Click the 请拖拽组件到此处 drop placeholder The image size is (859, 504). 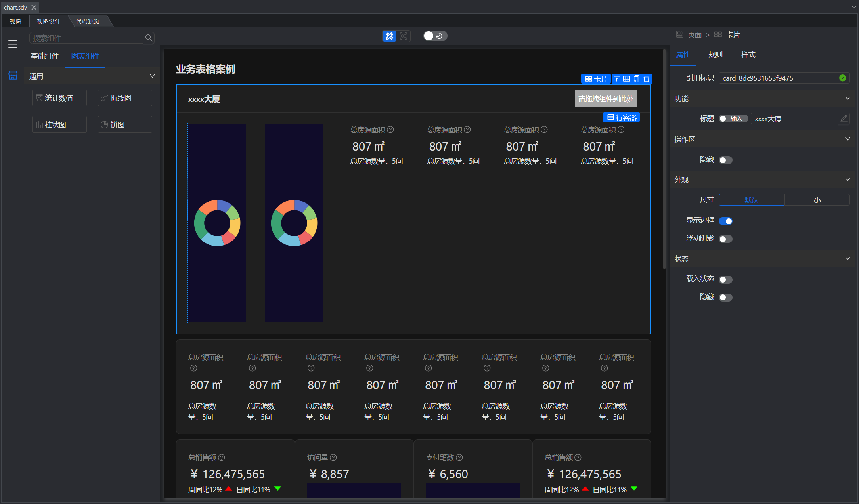pyautogui.click(x=606, y=99)
